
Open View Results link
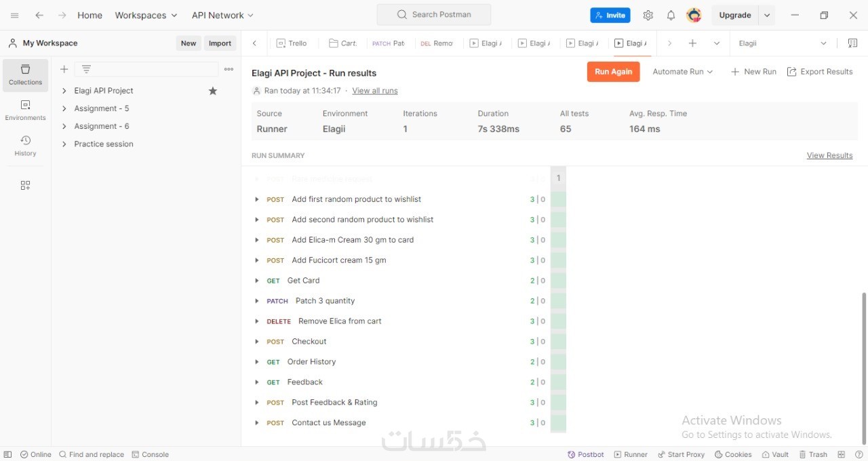pyautogui.click(x=830, y=156)
